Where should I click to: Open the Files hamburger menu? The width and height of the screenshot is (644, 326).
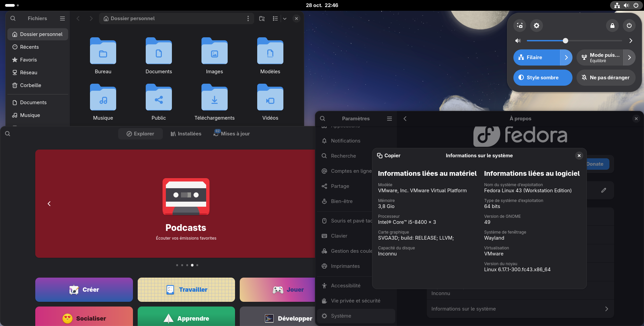point(62,18)
